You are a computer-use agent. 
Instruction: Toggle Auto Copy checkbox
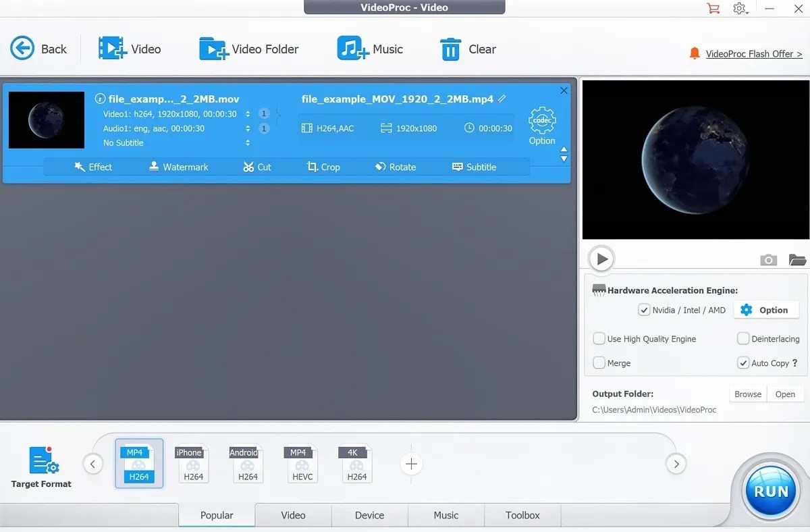[743, 363]
